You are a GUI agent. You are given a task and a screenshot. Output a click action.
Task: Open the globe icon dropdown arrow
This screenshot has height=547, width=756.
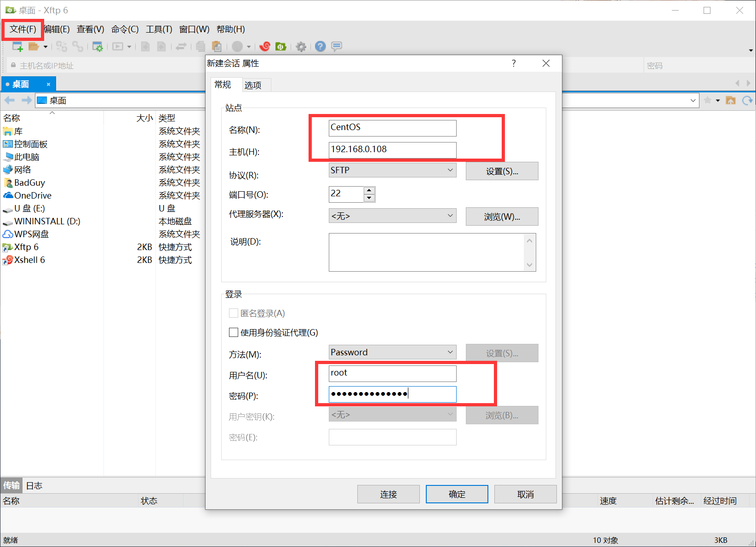pos(249,46)
